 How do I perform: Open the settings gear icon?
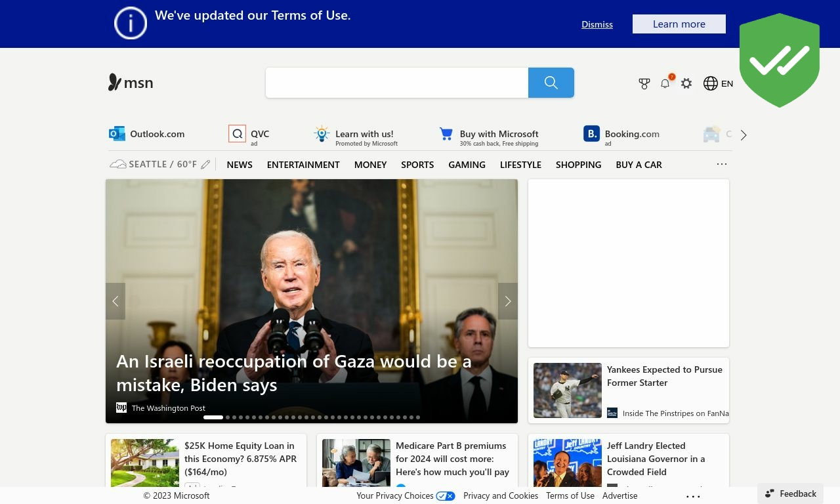[686, 84]
